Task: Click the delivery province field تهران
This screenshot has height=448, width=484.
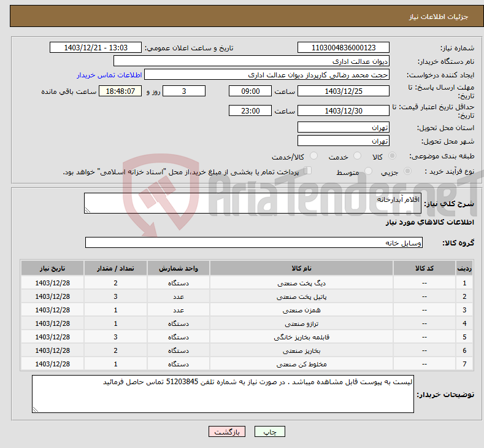Action: coord(344,127)
